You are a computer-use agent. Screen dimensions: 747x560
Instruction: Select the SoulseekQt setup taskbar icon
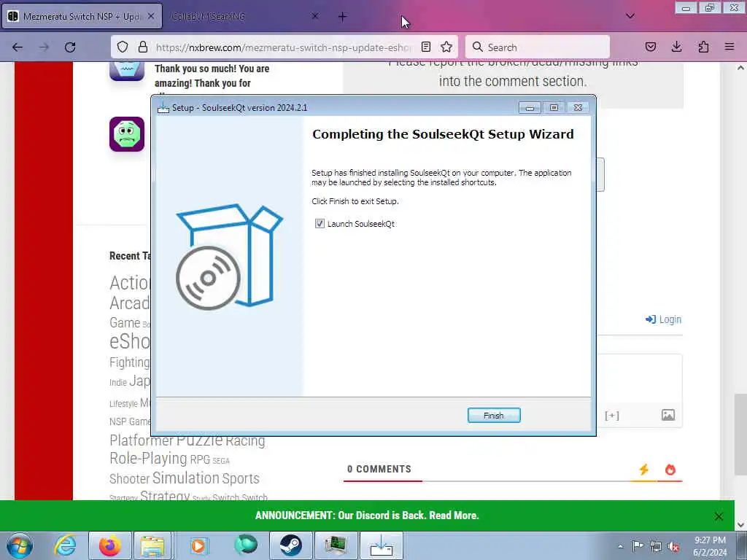382,545
